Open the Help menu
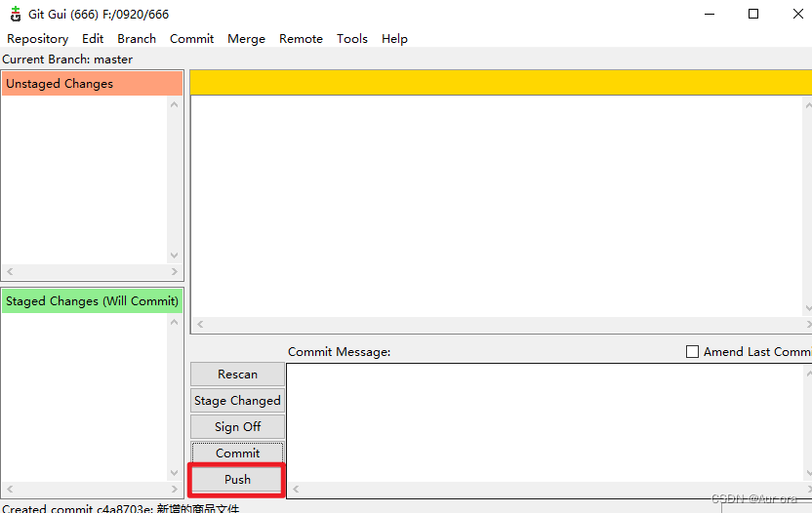The image size is (812, 513). coord(394,39)
